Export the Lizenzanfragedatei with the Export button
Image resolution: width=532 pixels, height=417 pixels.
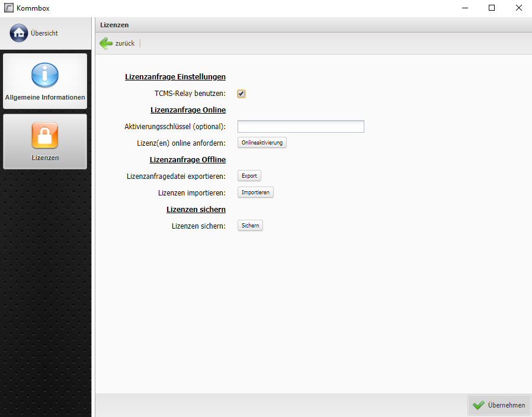click(249, 176)
